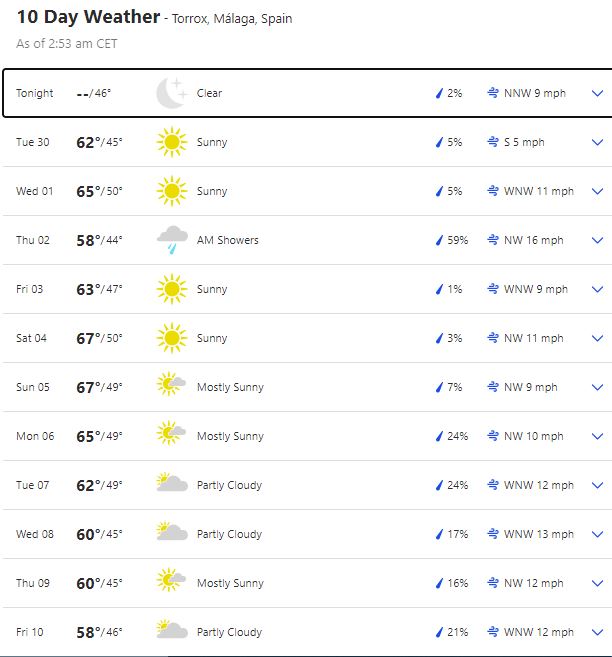Click the Mon 06 day label
612x657 pixels.
coord(34,436)
